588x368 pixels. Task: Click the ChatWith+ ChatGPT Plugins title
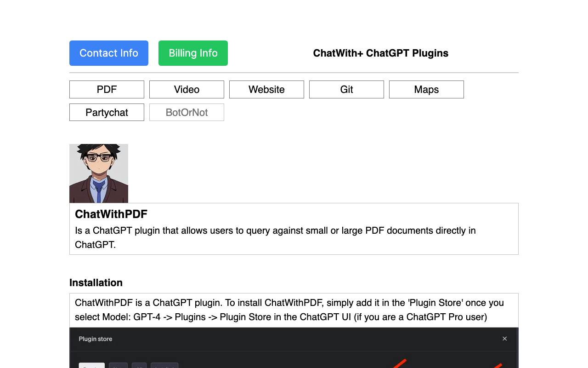click(x=381, y=53)
